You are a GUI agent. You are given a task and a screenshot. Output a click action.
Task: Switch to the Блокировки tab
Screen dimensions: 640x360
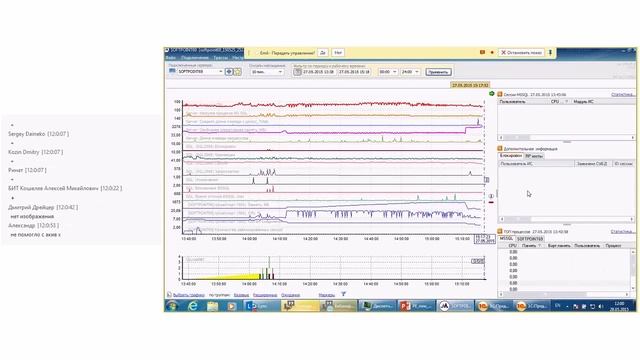pos(511,156)
